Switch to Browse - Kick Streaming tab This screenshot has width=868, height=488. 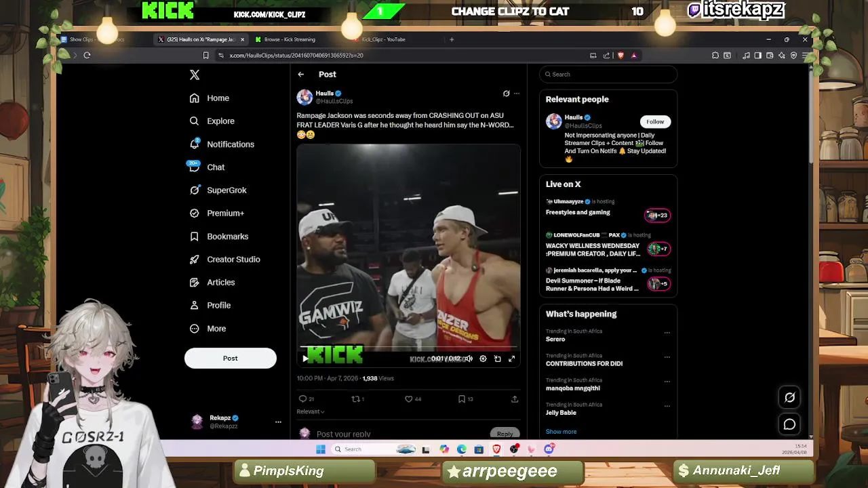coord(290,39)
